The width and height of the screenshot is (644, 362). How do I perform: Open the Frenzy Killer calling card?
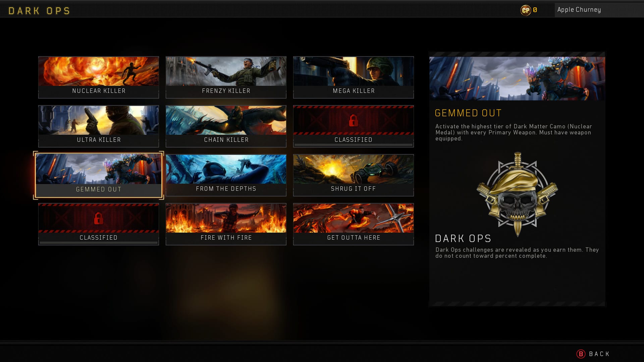click(226, 77)
